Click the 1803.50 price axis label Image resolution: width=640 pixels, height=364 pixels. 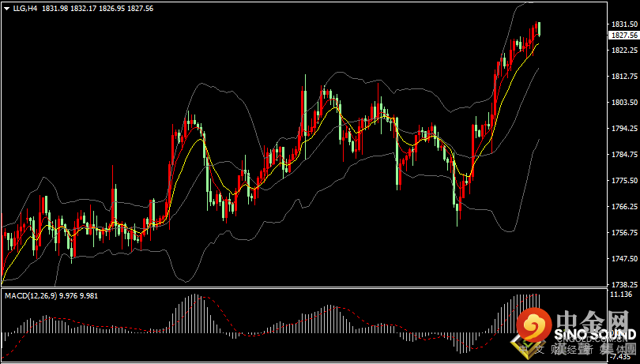pos(623,103)
